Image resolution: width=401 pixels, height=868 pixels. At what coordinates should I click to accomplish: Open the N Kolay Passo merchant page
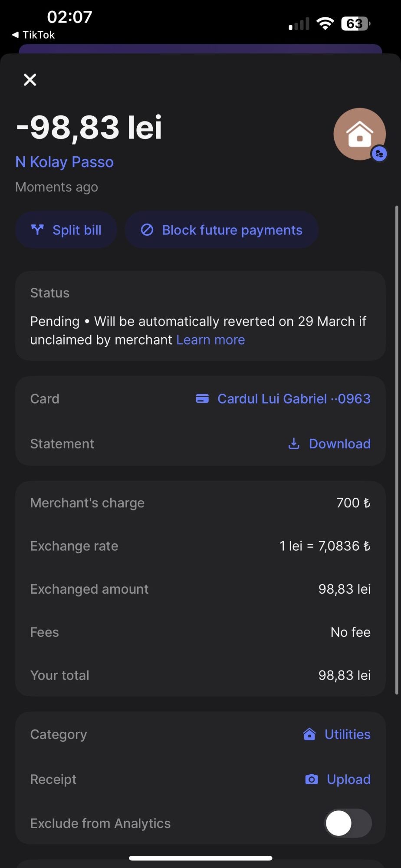coord(64,162)
